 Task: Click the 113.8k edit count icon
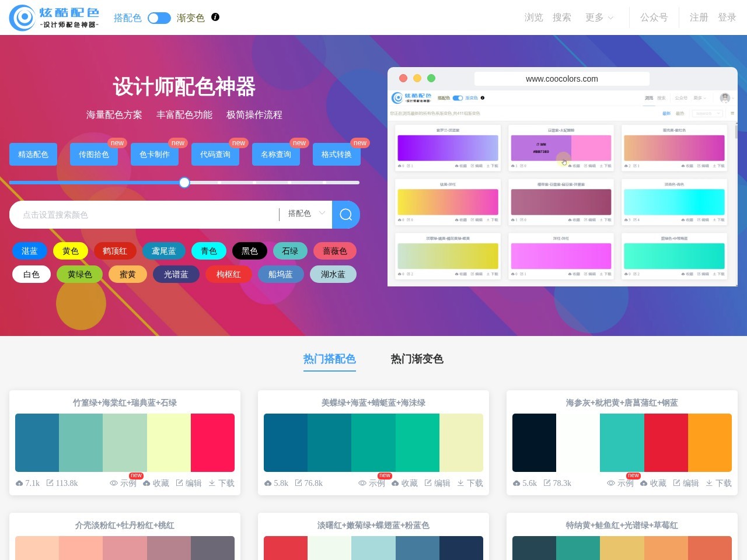coord(50,483)
